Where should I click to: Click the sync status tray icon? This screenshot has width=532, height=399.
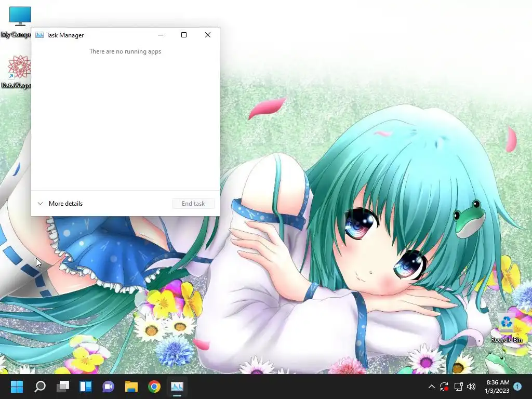[444, 387]
